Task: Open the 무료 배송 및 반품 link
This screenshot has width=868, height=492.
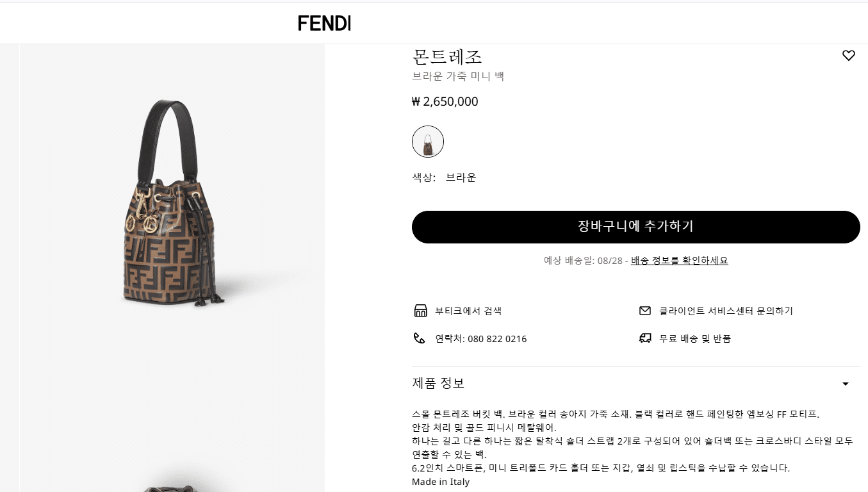Action: tap(695, 339)
